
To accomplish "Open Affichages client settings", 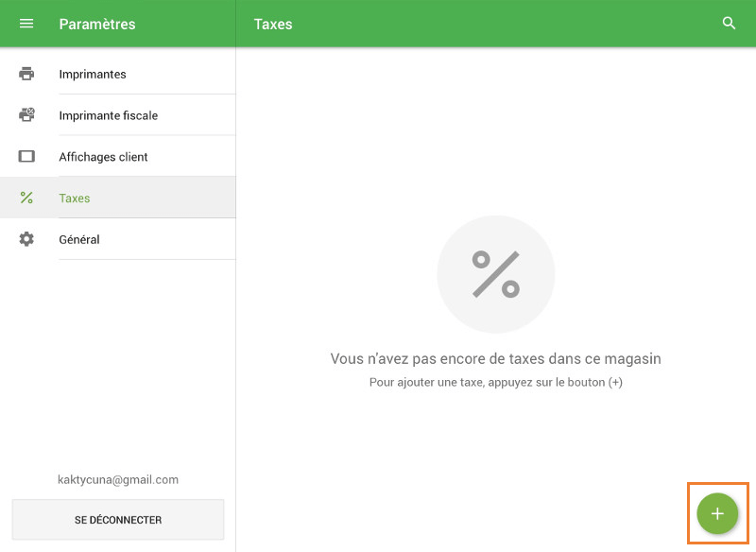I will coord(117,157).
